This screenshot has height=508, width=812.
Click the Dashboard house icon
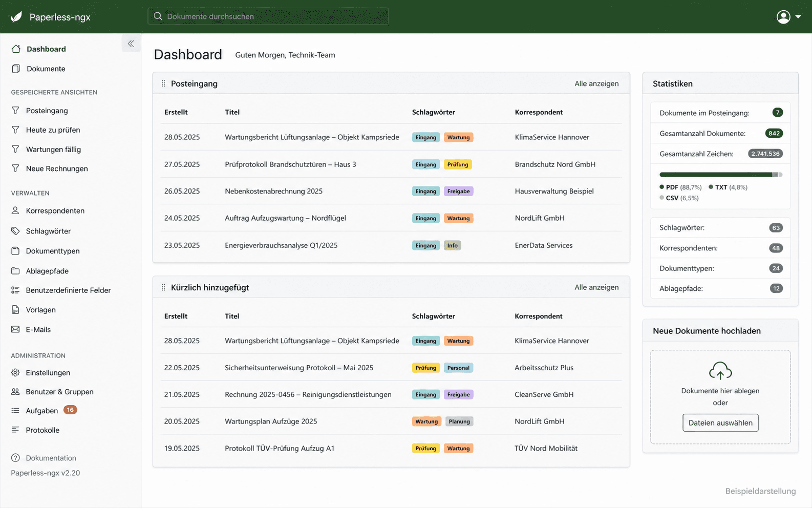(x=16, y=49)
